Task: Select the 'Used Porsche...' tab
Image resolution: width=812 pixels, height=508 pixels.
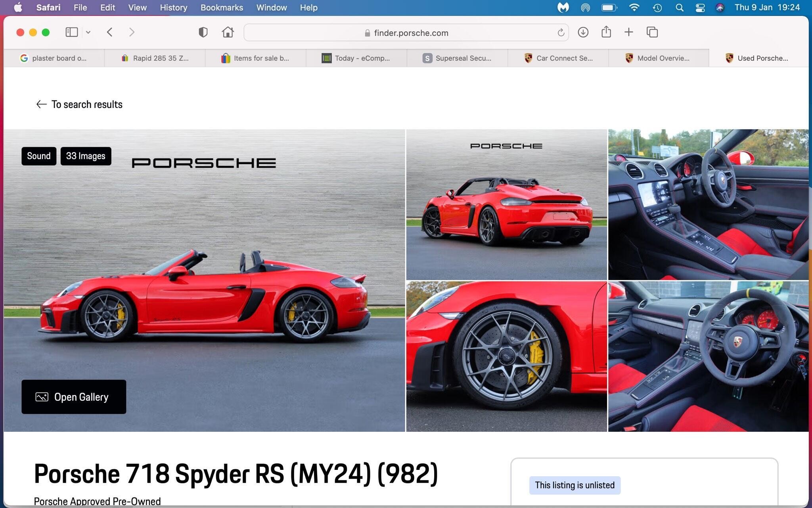Action: [759, 58]
